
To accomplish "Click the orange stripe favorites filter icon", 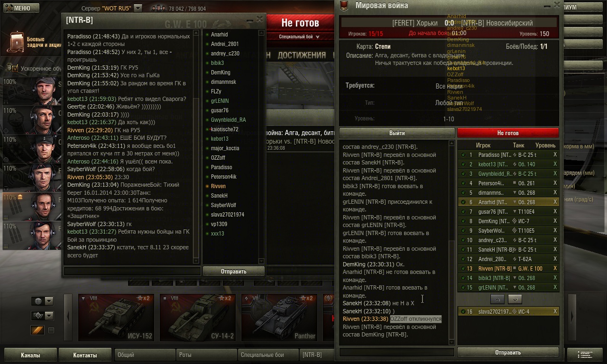I will pos(37,330).
